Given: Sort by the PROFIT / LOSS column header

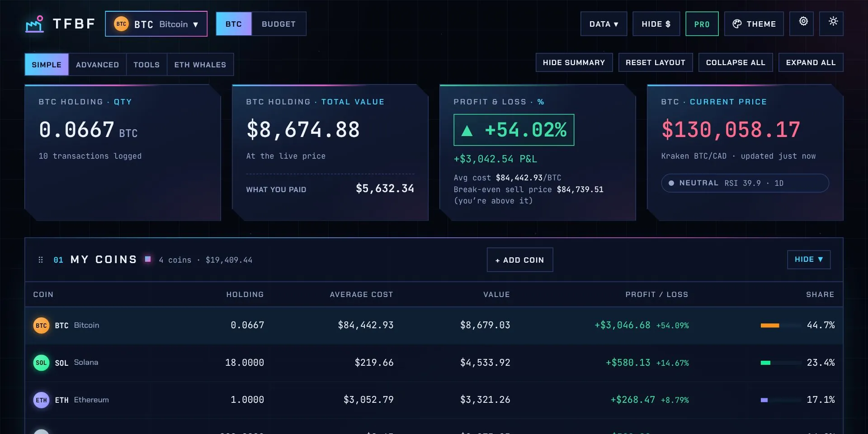Looking at the screenshot, I should pyautogui.click(x=656, y=294).
